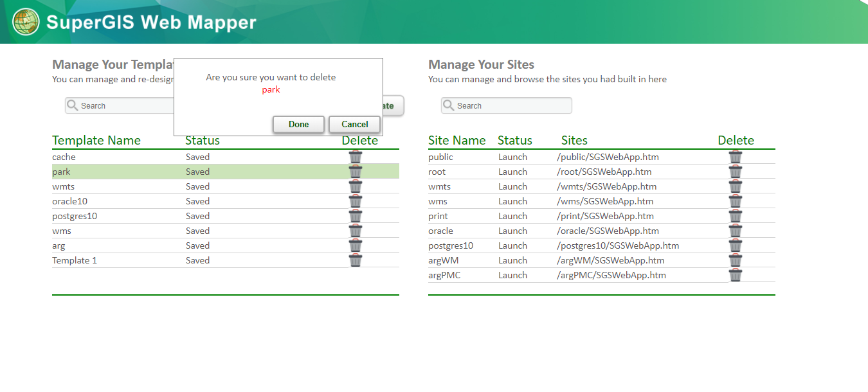This screenshot has width=868, height=392.
Task: Remove wmts site with trash icon
Action: (x=736, y=186)
